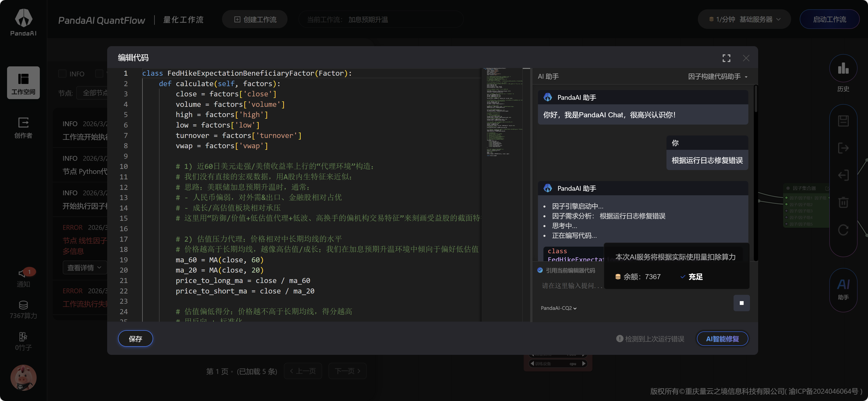Viewport: 868px width, 401px height.
Task: Stop the AI response generation
Action: [x=742, y=303]
